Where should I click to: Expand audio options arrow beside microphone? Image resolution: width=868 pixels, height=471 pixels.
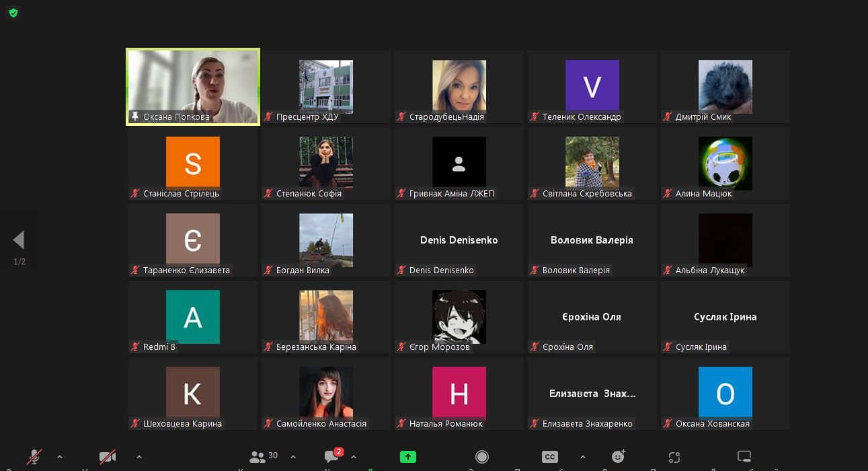(x=60, y=457)
